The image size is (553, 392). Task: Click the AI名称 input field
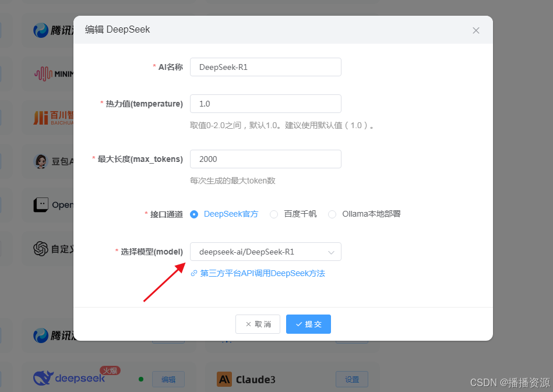[266, 67]
